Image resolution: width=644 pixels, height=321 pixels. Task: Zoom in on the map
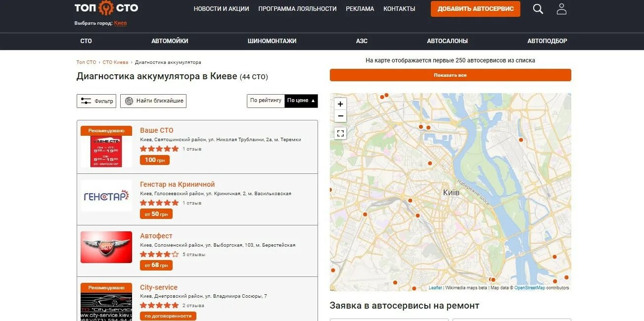pos(340,104)
